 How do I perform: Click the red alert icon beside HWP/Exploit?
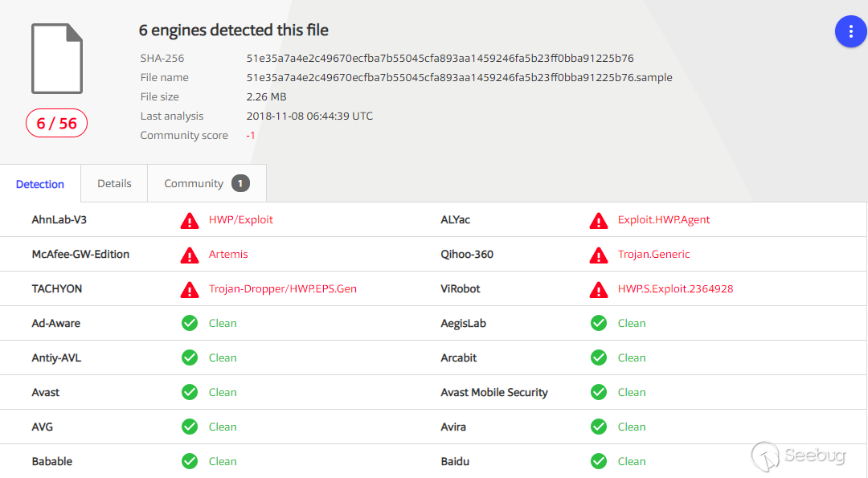click(x=190, y=220)
